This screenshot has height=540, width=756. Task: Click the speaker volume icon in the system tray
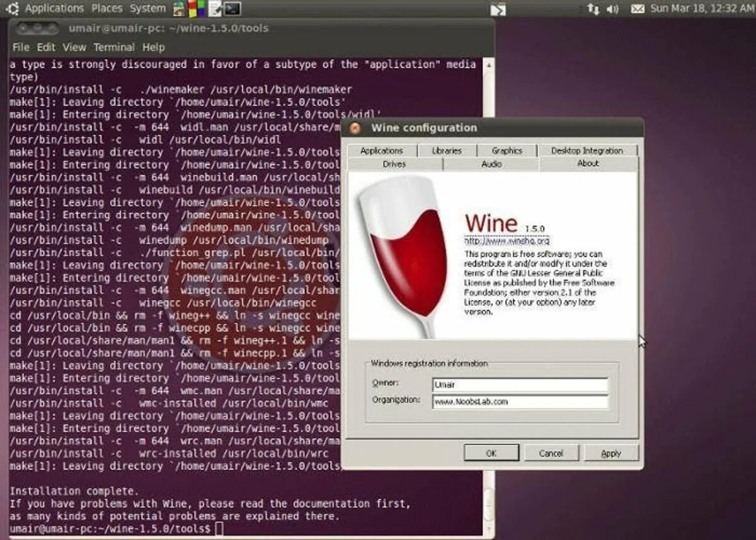pyautogui.click(x=612, y=9)
